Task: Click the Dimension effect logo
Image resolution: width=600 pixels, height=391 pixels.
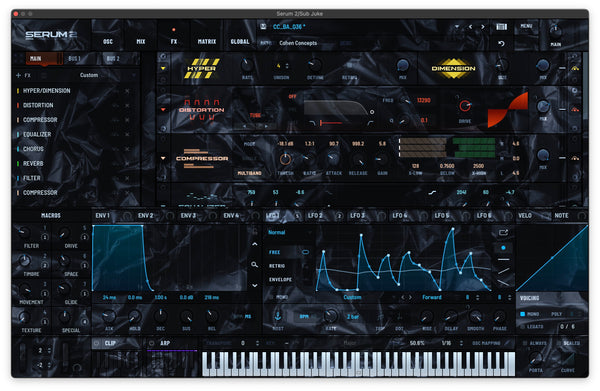Action: pyautogui.click(x=453, y=68)
